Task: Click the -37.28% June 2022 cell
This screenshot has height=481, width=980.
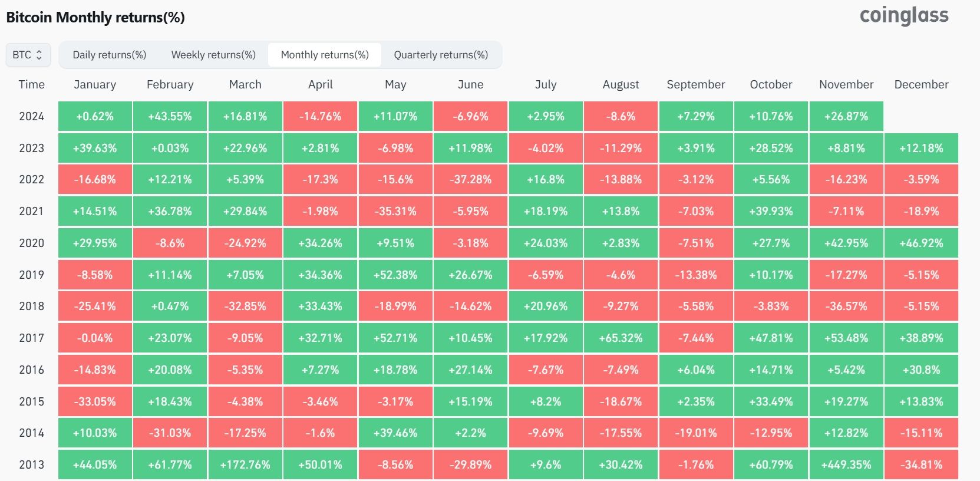Action: [470, 179]
